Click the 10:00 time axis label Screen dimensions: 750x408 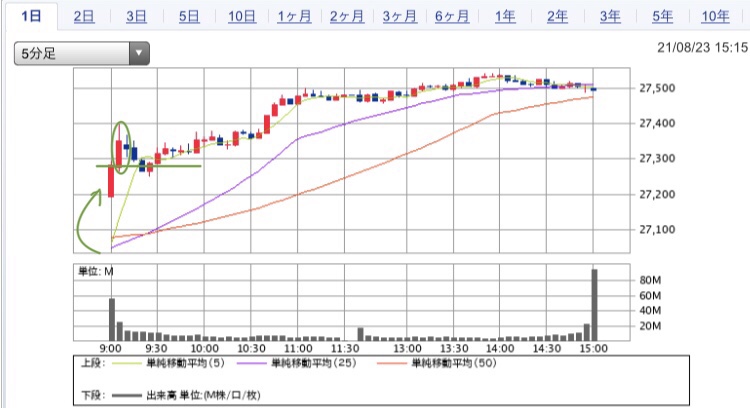point(204,348)
